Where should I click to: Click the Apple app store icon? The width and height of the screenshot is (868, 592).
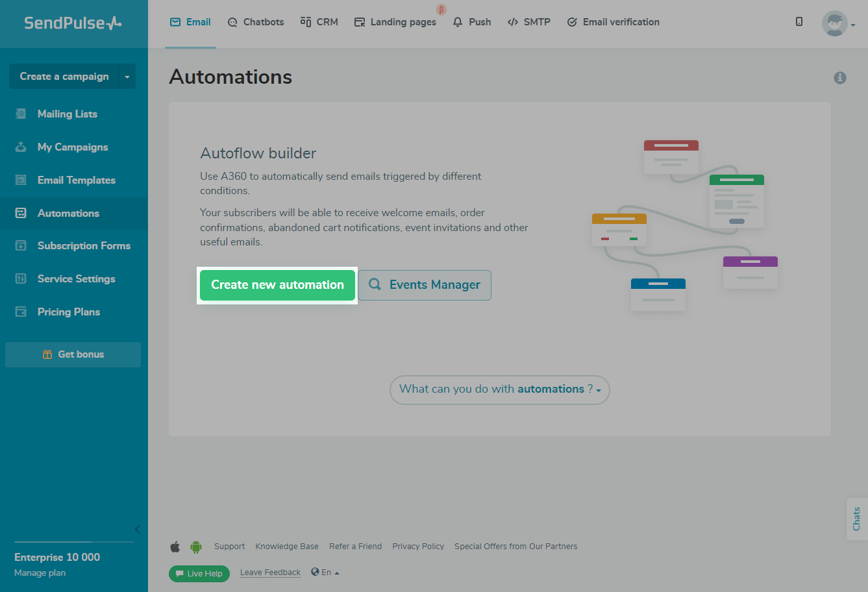(175, 547)
